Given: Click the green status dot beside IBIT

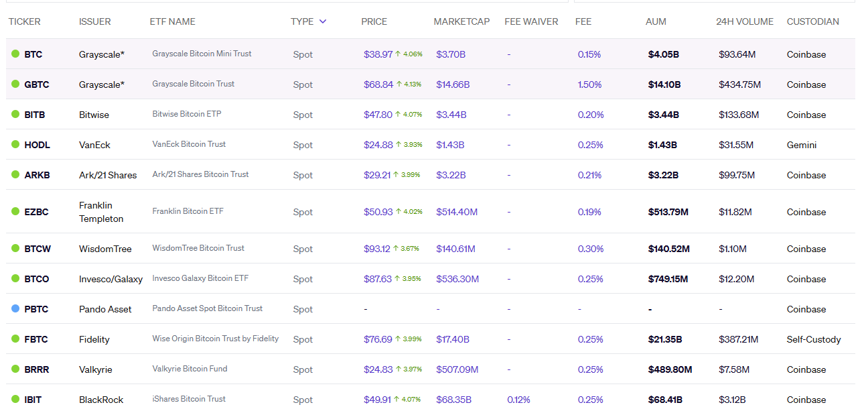Looking at the screenshot, I should [x=15, y=400].
